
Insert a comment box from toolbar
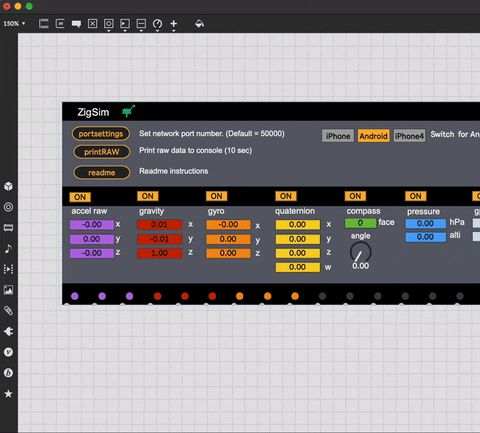(76, 24)
